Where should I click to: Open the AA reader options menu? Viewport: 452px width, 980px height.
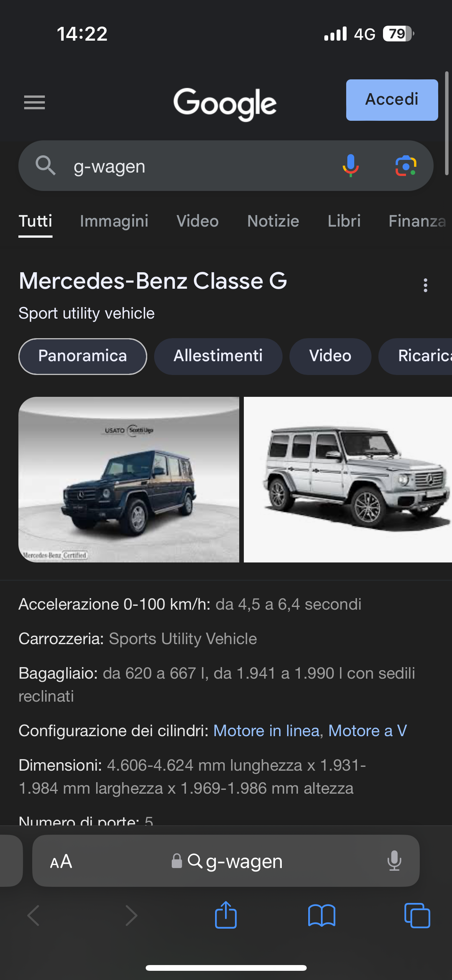point(61,862)
